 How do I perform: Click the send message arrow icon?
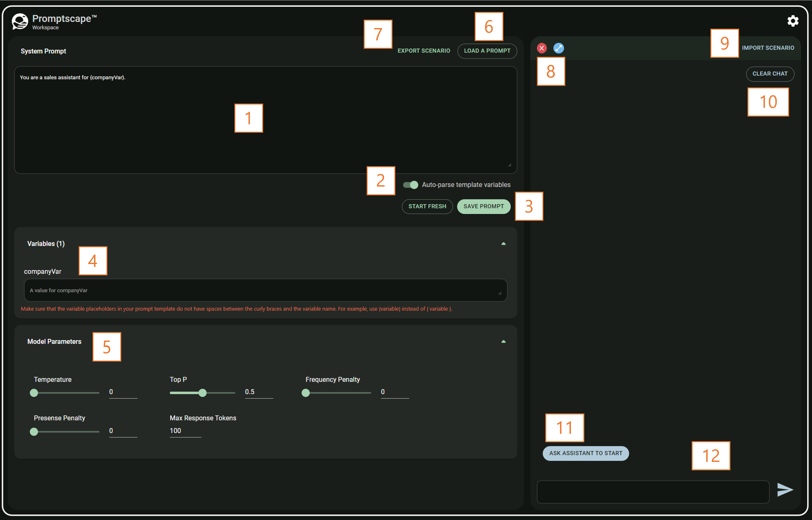click(x=785, y=490)
